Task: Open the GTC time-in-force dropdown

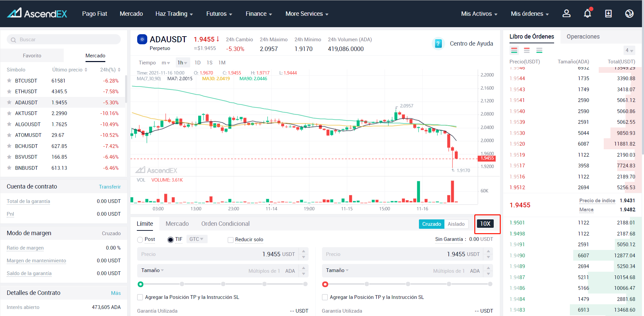Action: click(197, 239)
